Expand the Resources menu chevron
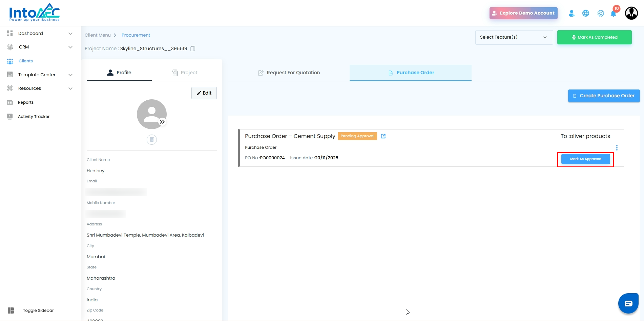The height and width of the screenshot is (321, 644). (x=70, y=88)
